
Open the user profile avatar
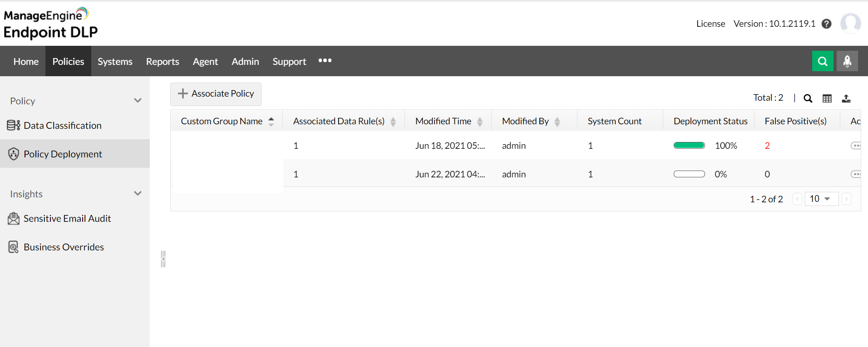click(x=850, y=24)
